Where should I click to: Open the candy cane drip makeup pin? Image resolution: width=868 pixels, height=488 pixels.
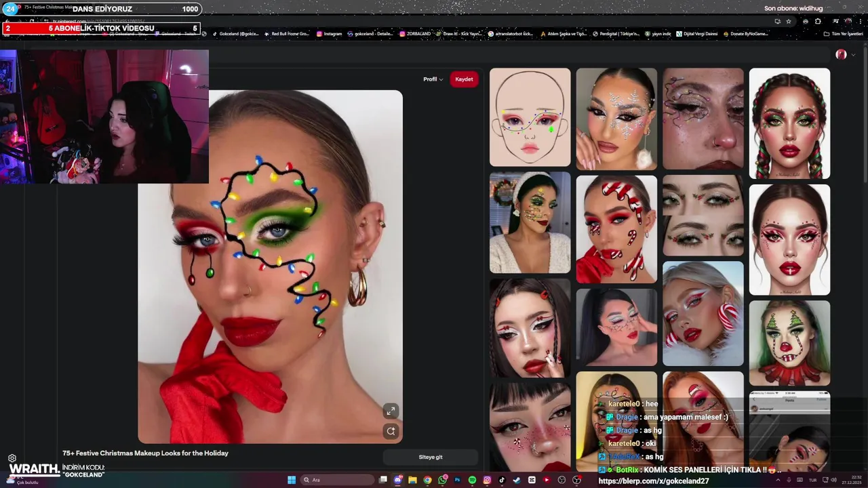click(x=616, y=229)
